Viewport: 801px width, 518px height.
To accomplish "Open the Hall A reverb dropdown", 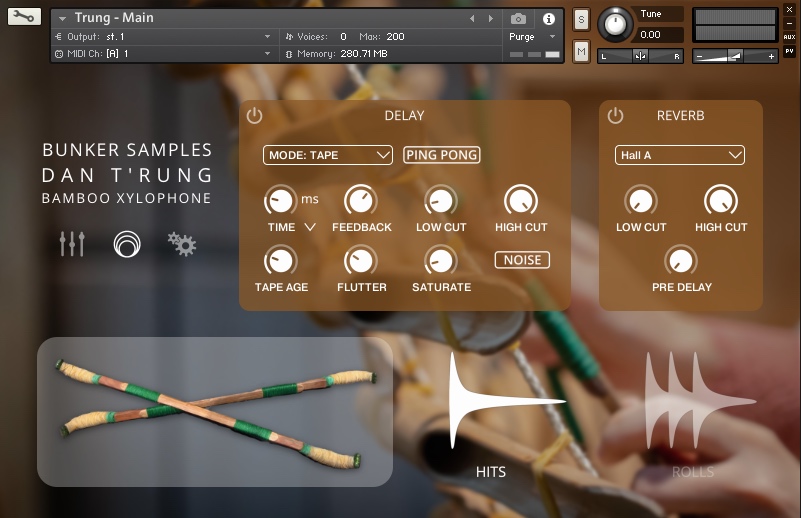I will [x=679, y=155].
